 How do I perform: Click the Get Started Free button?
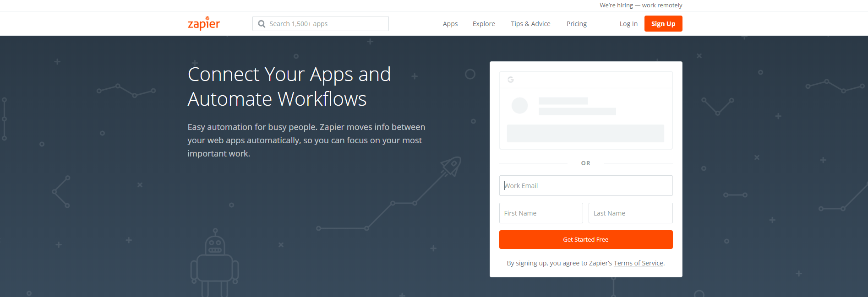pyautogui.click(x=586, y=240)
